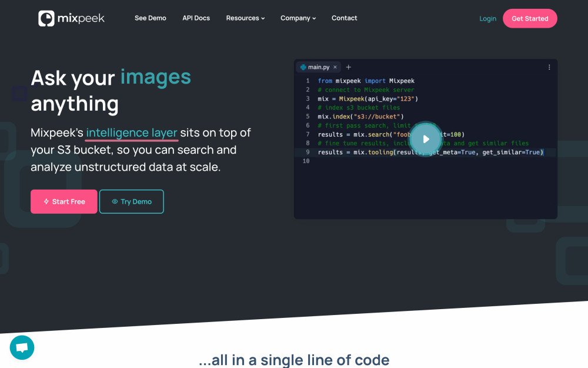This screenshot has width=588, height=368.
Task: Close the main.py tab with x
Action: point(335,67)
